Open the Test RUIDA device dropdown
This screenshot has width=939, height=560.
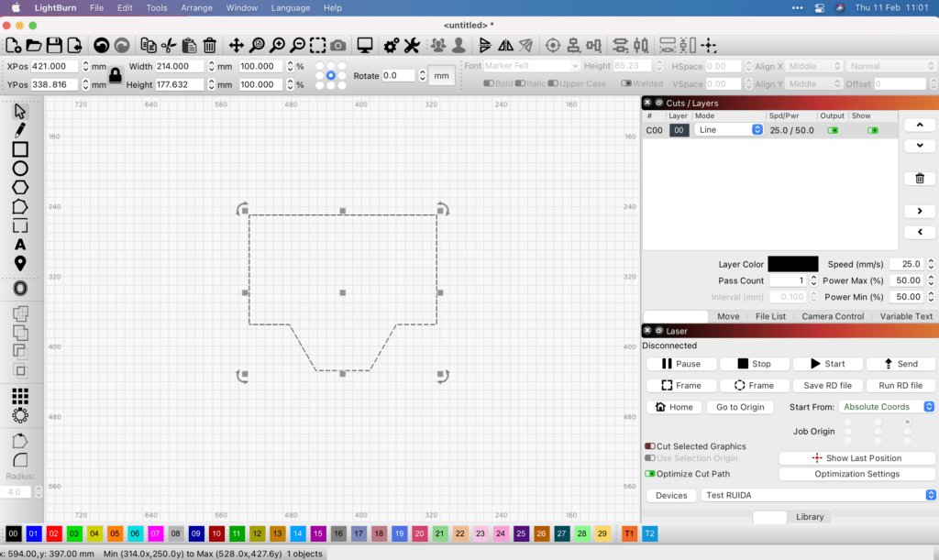coord(818,496)
